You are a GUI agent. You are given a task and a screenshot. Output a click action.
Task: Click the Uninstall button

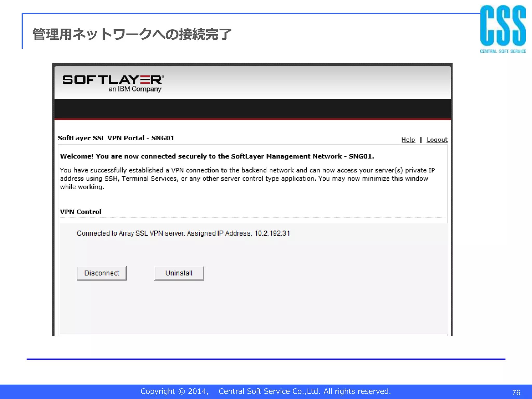tap(179, 273)
